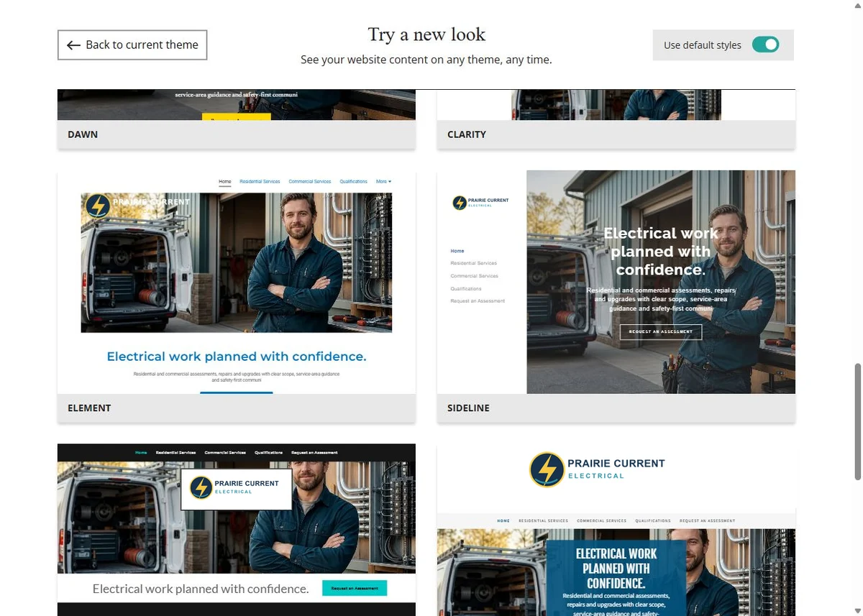
Task: Click the SIDELINE theme label
Action: point(468,408)
